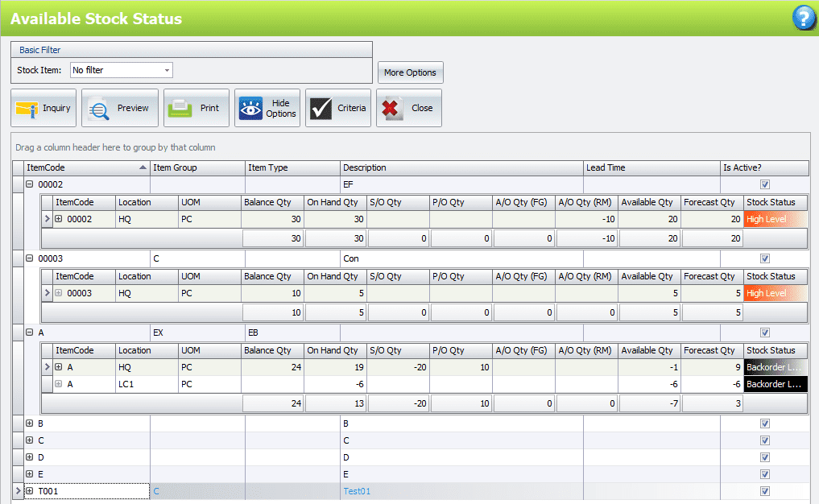Toggle Is Active checkbox for item T001
The image size is (819, 504).
764,491
